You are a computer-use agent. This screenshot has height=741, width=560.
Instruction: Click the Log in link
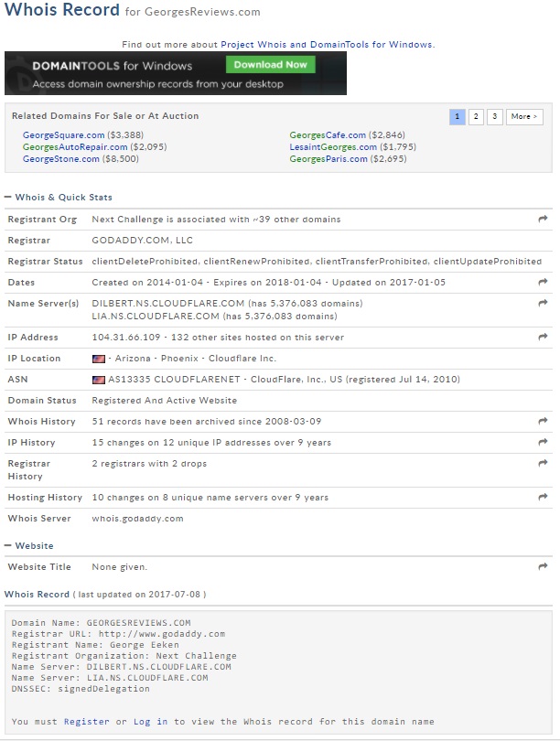[x=150, y=722]
